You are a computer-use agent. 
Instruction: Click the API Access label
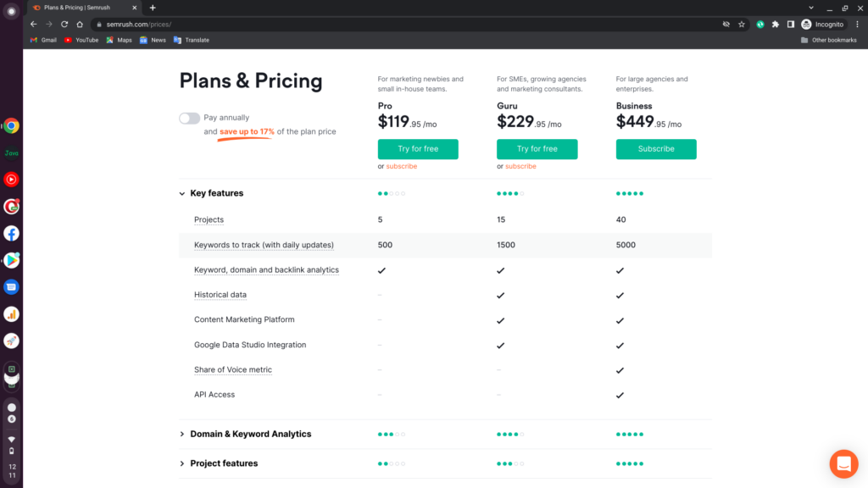pyautogui.click(x=214, y=395)
